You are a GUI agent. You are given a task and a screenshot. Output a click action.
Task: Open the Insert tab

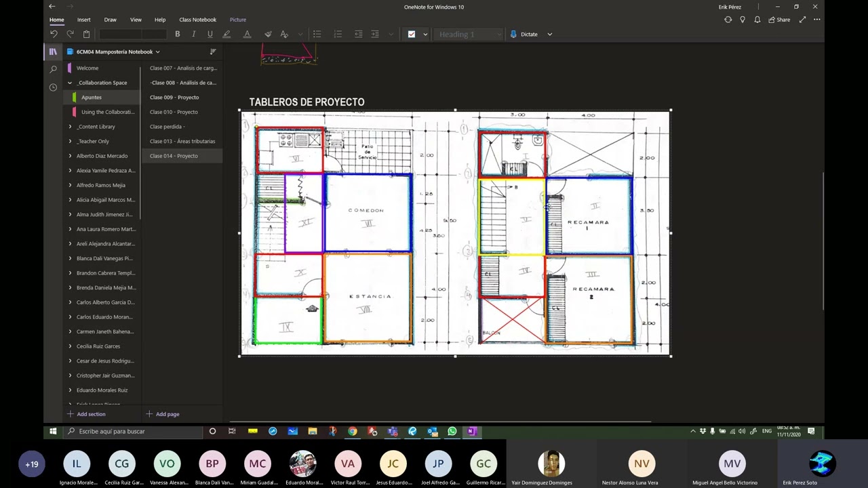[x=83, y=20]
